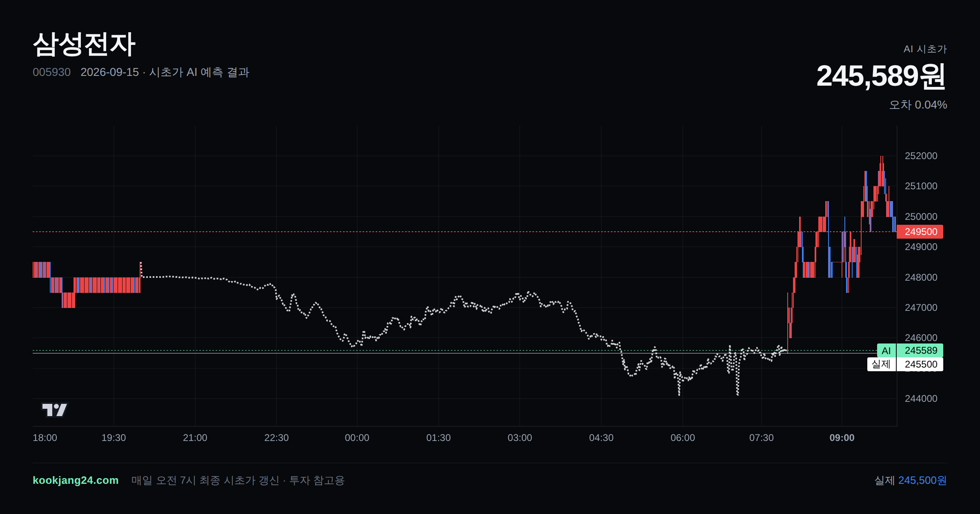980x514 pixels.
Task: Open the kookjang24.com link
Action: 76,480
